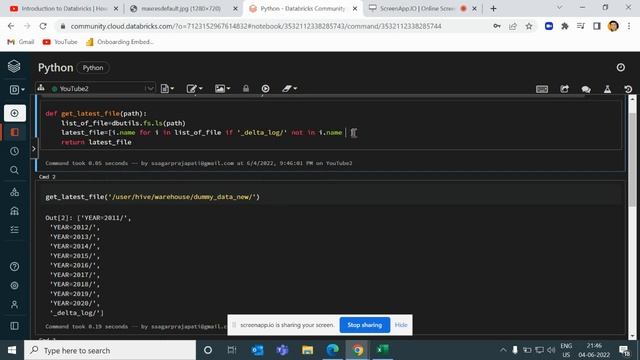Click the Python language badge

[x=93, y=68]
